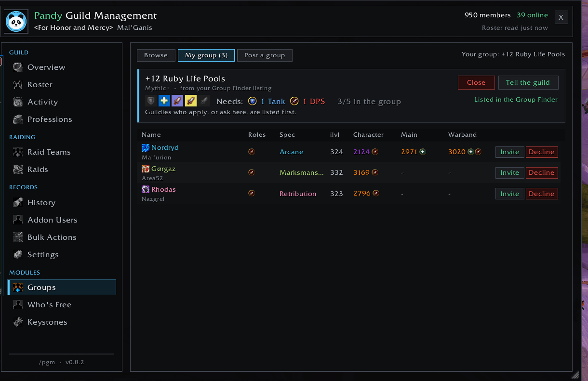588x381 pixels.
Task: Open the Overview section icon
Action: pos(18,67)
